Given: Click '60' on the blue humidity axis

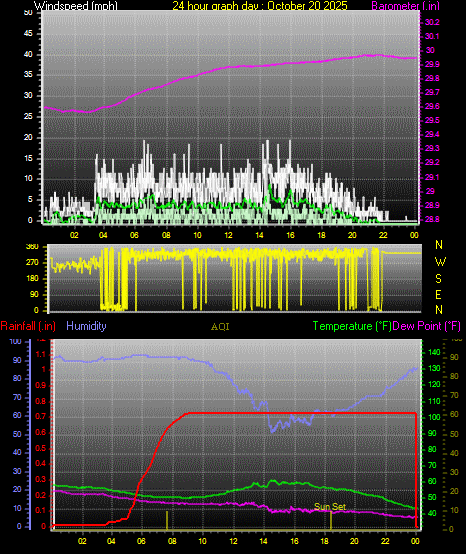Looking at the screenshot, I should click(x=17, y=416).
